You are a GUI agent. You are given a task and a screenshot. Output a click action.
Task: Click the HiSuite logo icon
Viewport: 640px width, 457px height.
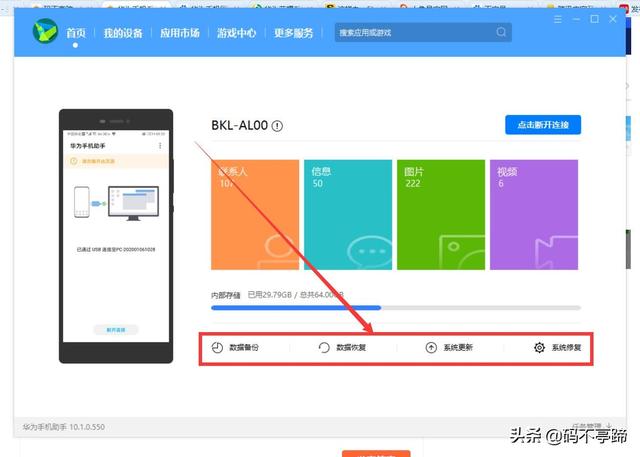coord(45,31)
